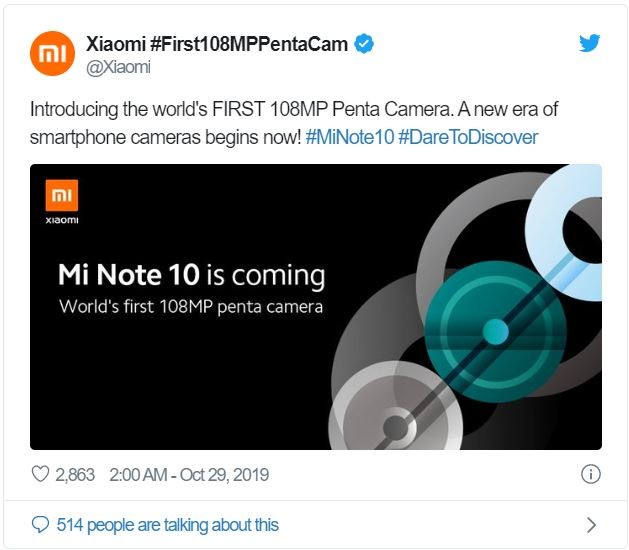Open the Twitter bird logo
The image size is (629, 550).
tap(589, 43)
